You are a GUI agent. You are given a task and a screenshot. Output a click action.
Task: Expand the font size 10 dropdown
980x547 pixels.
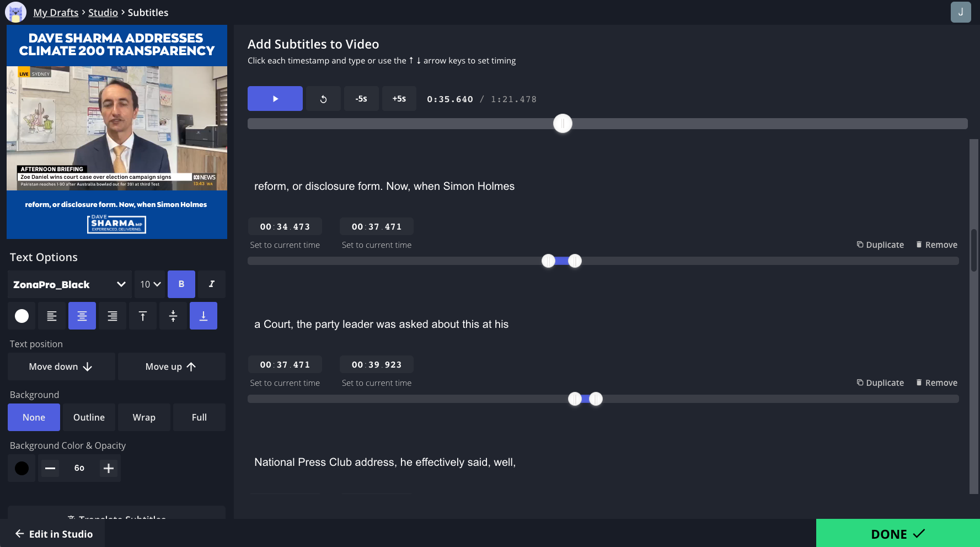pos(150,284)
